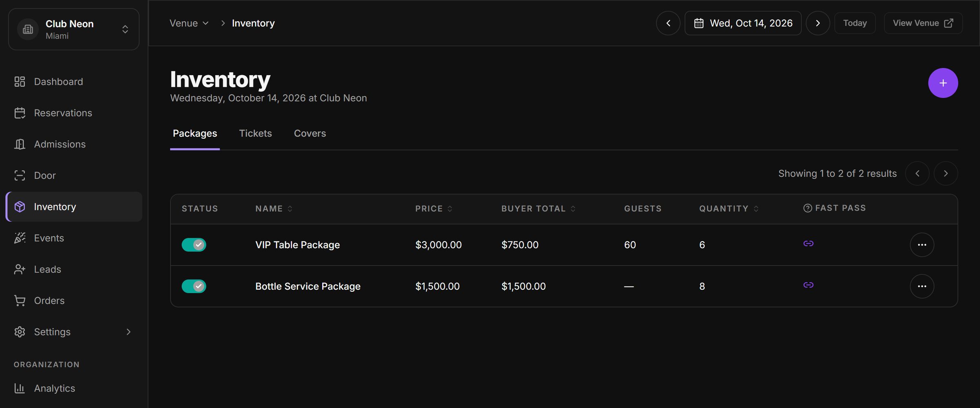
Task: Click the Bottle Service Package name
Action: [308, 286]
